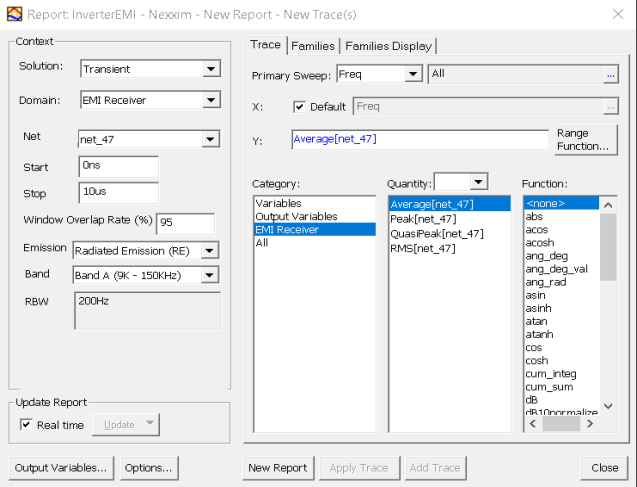Open the Quantity filter dropdown

pyautogui.click(x=478, y=182)
